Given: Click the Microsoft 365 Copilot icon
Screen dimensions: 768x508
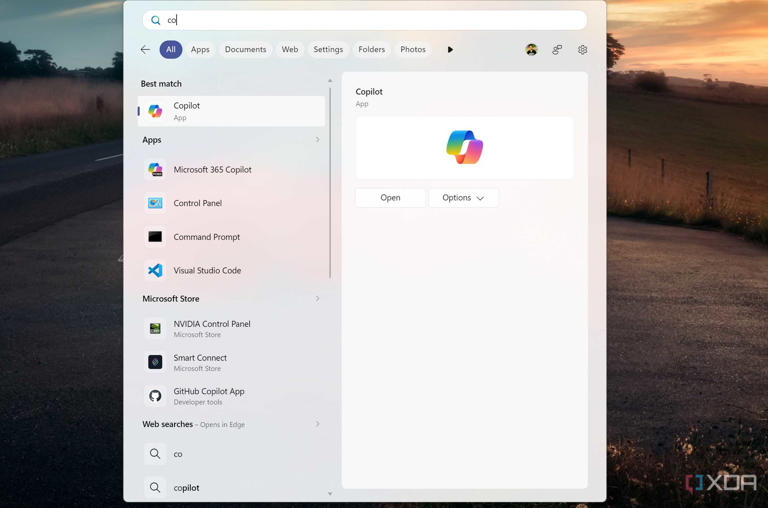Looking at the screenshot, I should point(155,169).
